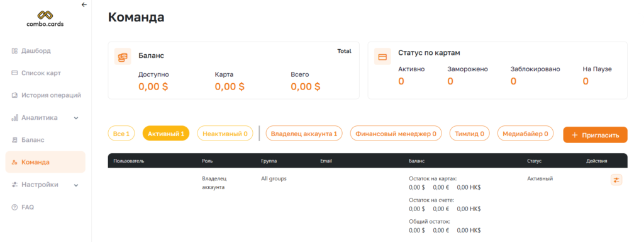
Task: Open Дашборд page
Action: (36, 51)
